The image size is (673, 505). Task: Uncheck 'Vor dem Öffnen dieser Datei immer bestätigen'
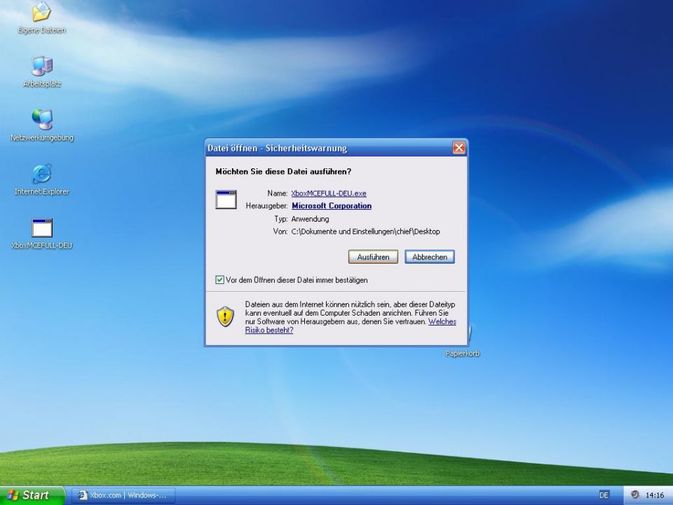220,280
